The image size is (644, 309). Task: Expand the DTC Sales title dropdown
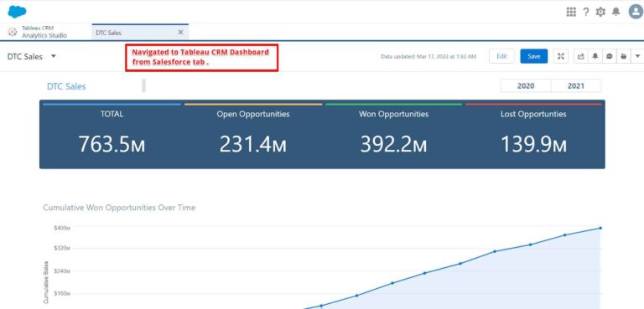pos(54,56)
